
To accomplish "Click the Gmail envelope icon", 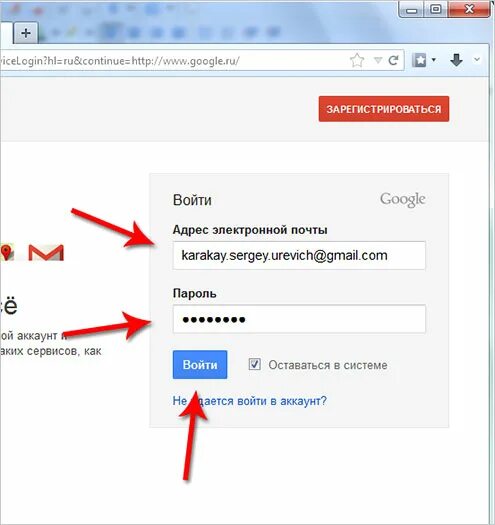I will [x=46, y=252].
